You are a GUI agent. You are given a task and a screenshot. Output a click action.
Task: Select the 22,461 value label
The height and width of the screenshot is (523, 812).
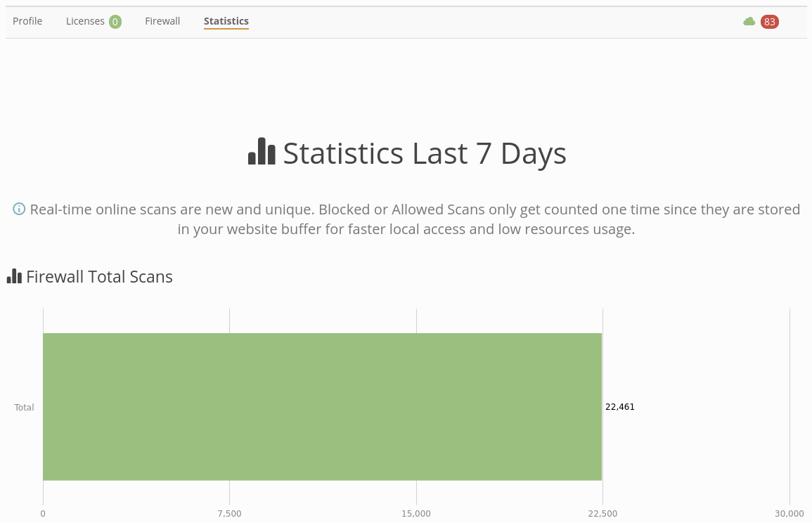tap(619, 407)
